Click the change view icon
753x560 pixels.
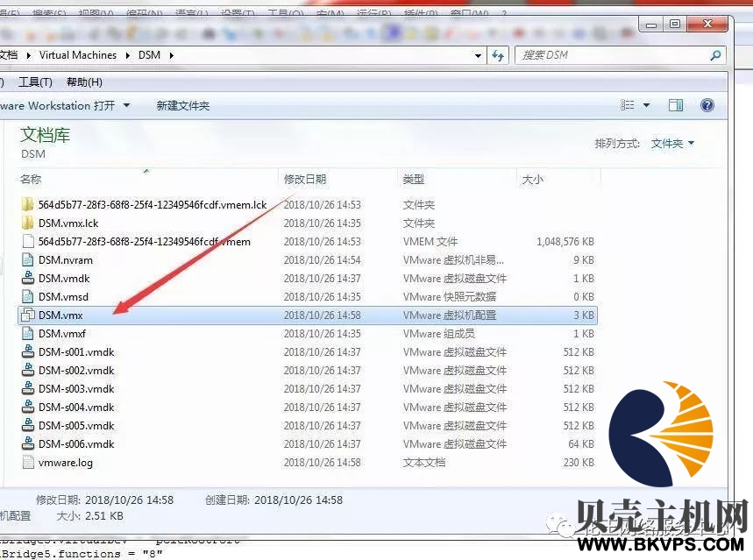pos(627,105)
